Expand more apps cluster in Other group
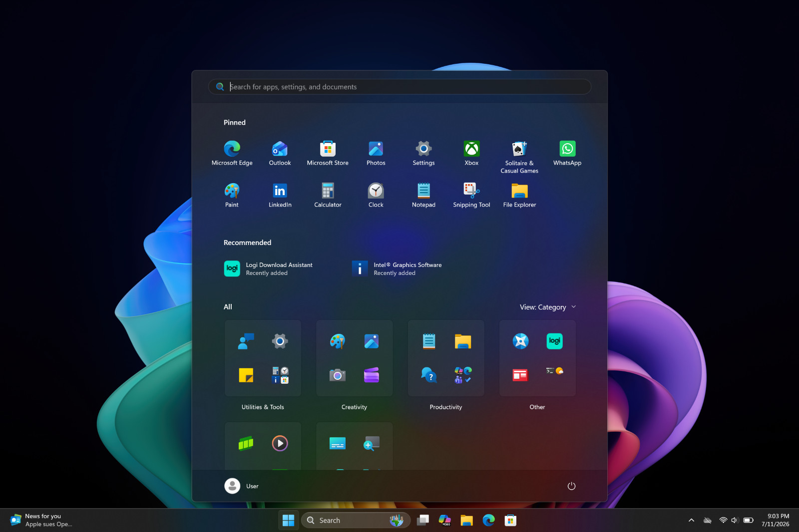Viewport: 799px width, 532px height. click(x=554, y=371)
